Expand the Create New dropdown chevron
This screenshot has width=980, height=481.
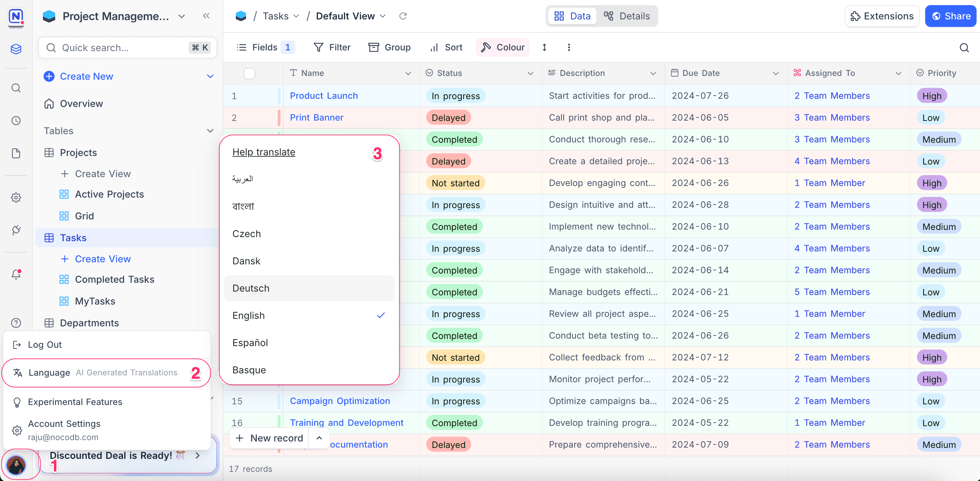210,76
